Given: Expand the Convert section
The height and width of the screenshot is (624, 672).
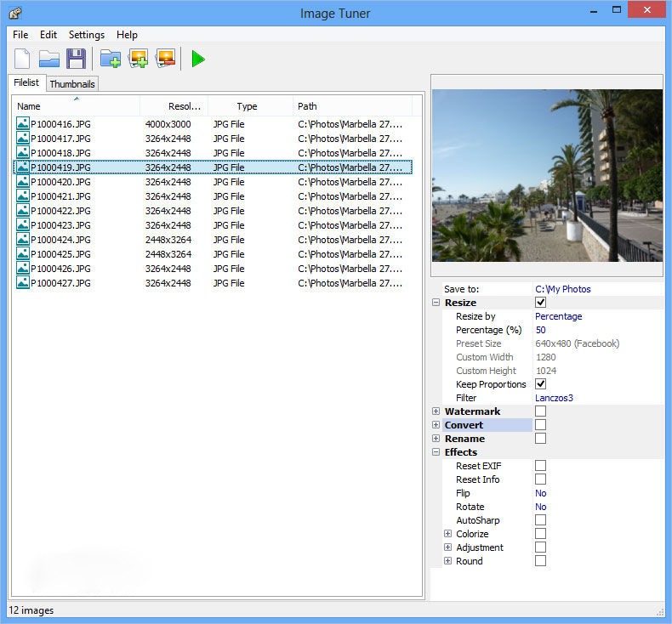Looking at the screenshot, I should pyautogui.click(x=436, y=425).
